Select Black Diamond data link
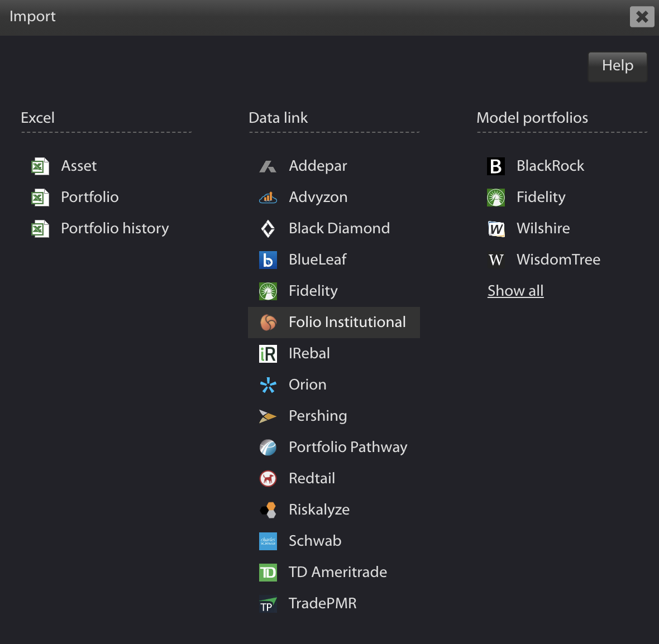Image resolution: width=659 pixels, height=644 pixels. [x=339, y=228]
